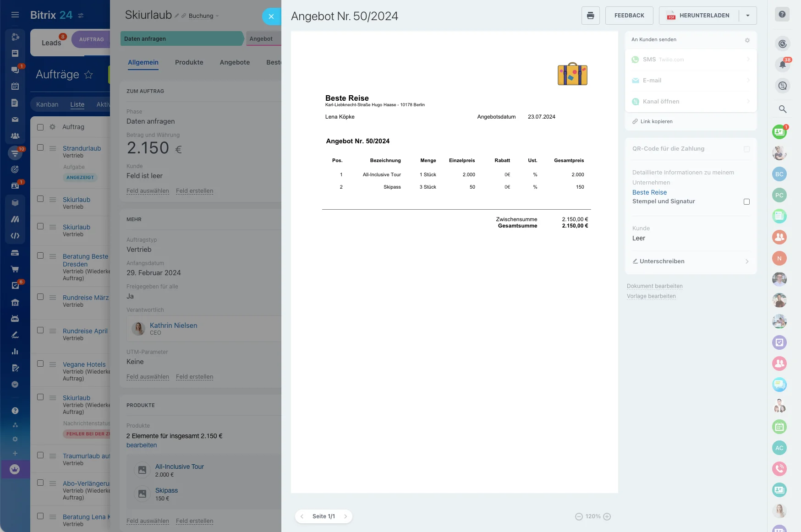Enable Stempel und Signatur checkbox
Image resolution: width=801 pixels, height=532 pixels.
(x=746, y=202)
